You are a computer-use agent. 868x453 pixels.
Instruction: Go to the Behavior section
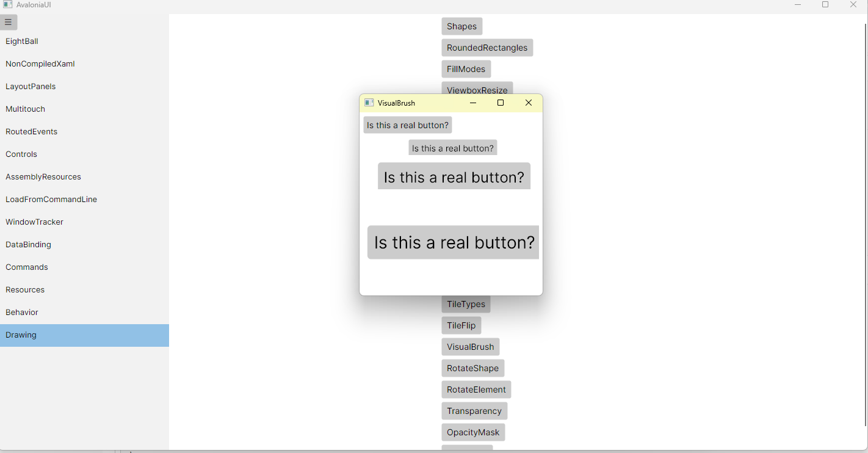(84, 313)
